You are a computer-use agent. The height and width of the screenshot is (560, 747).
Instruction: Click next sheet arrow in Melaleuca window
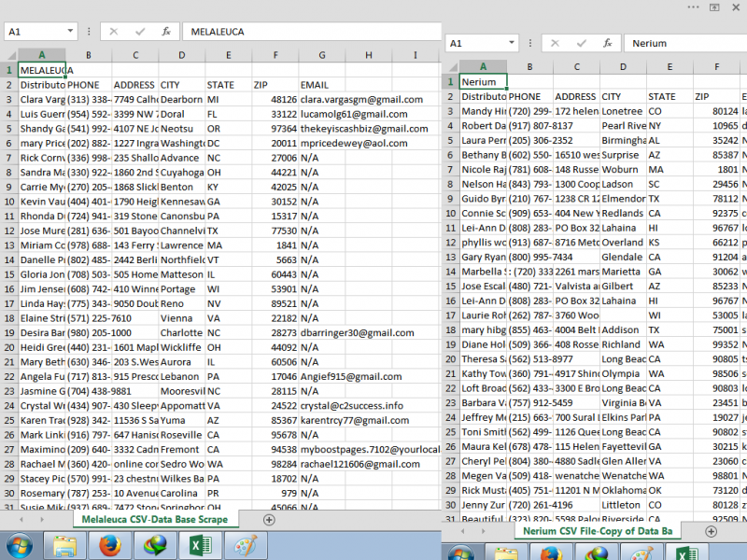(x=42, y=520)
